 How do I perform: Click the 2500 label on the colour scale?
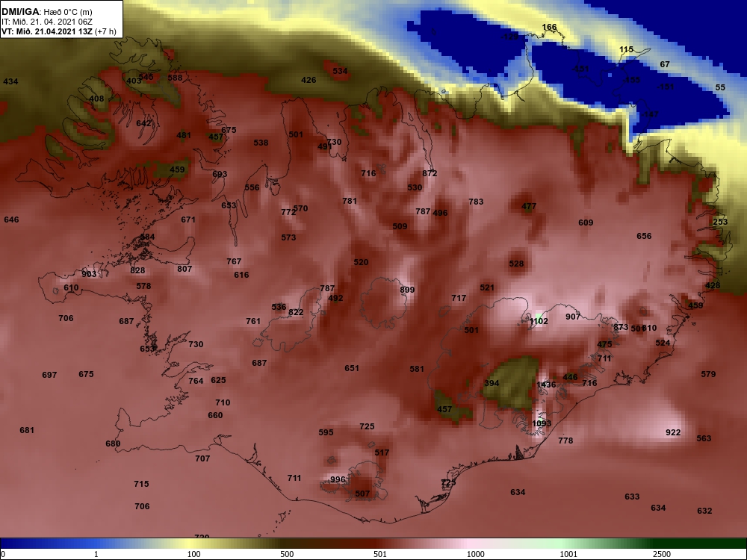point(662,554)
